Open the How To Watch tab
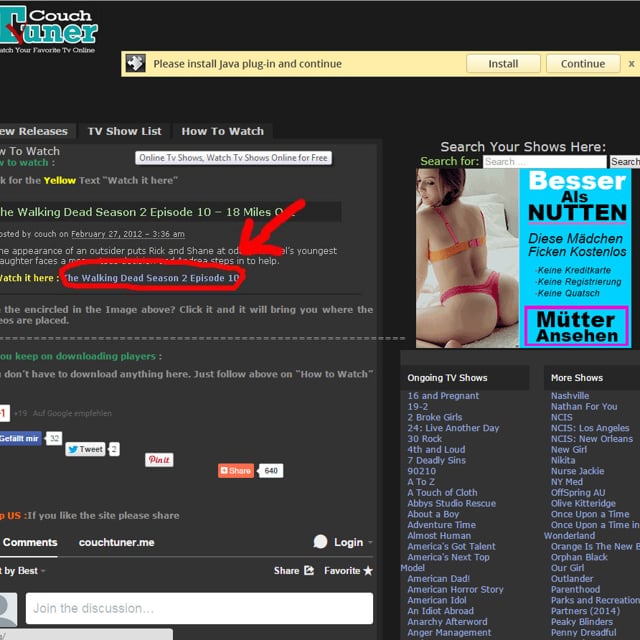The height and width of the screenshot is (640, 640). (222, 131)
